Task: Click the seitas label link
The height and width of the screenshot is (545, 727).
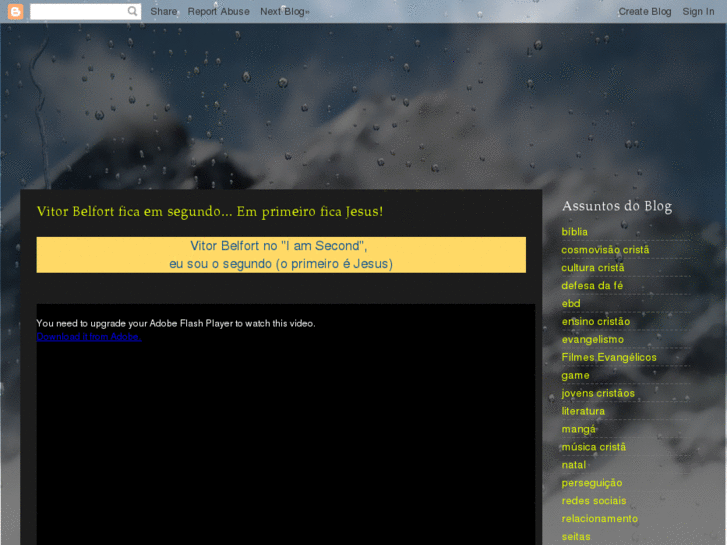Action: 576,537
